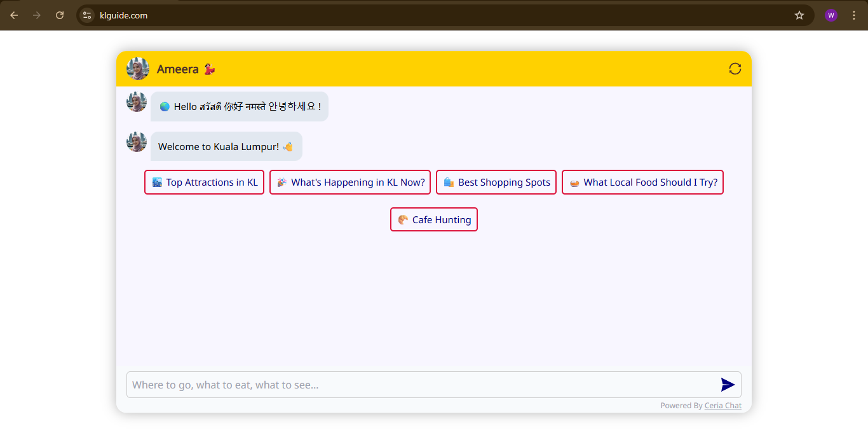Click the avatar beside the welcome message
Viewport: 868px width, 433px height.
136,142
